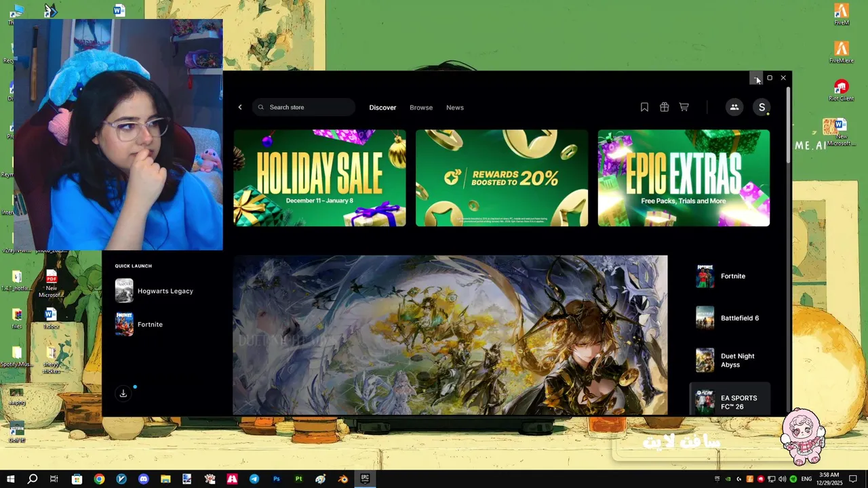Screen dimensions: 868x488
Task: Open the wishlist bookmark icon
Action: [644, 107]
